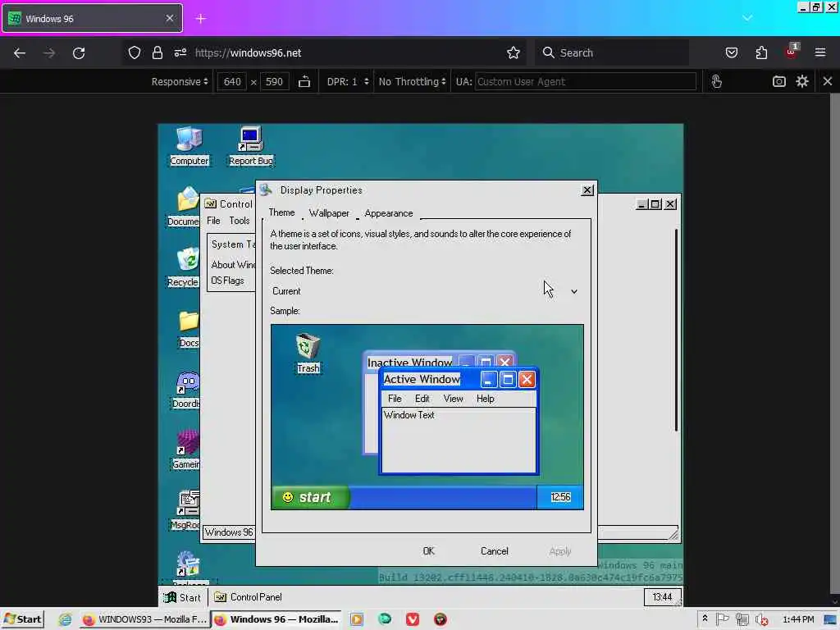Image resolution: width=840 pixels, height=630 pixels.
Task: Open the DPR selector
Action: coord(348,81)
